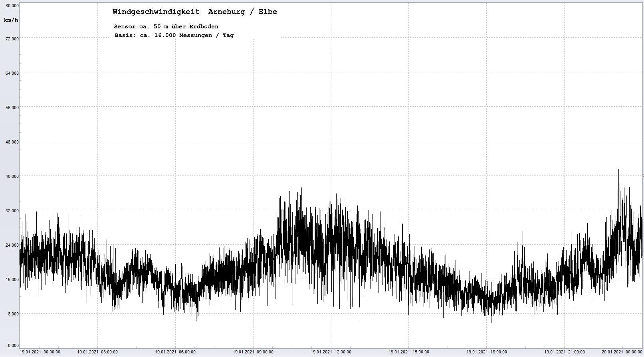The height and width of the screenshot is (357, 644).
Task: Click the chart title 'Windgeschwindigkeit Arneburg / Elbe'
Action: [x=194, y=12]
